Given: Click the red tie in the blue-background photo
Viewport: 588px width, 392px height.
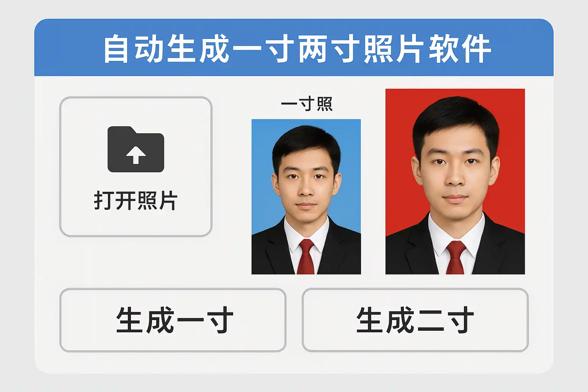Looking at the screenshot, I should click(x=305, y=256).
